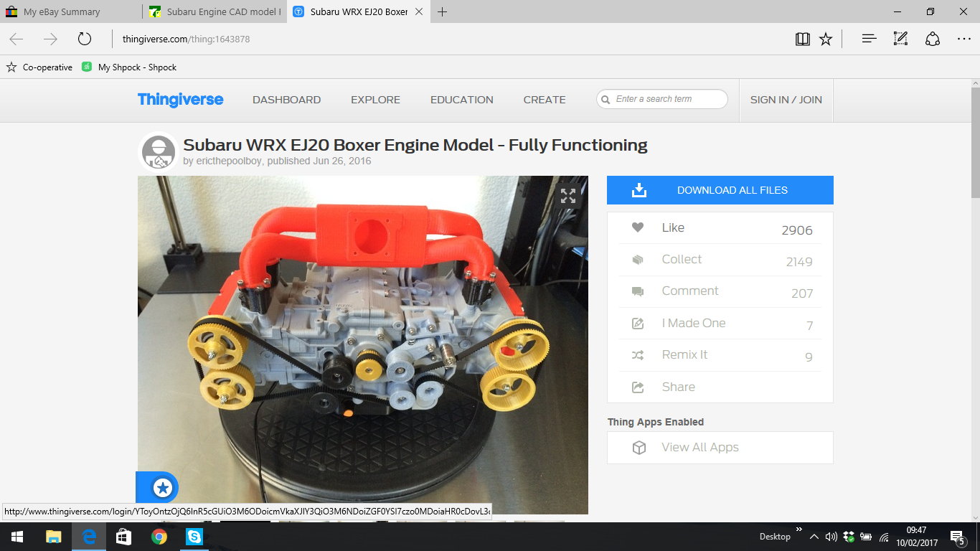This screenshot has width=980, height=551.
Task: Click the browser forward arrow
Action: (x=50, y=39)
